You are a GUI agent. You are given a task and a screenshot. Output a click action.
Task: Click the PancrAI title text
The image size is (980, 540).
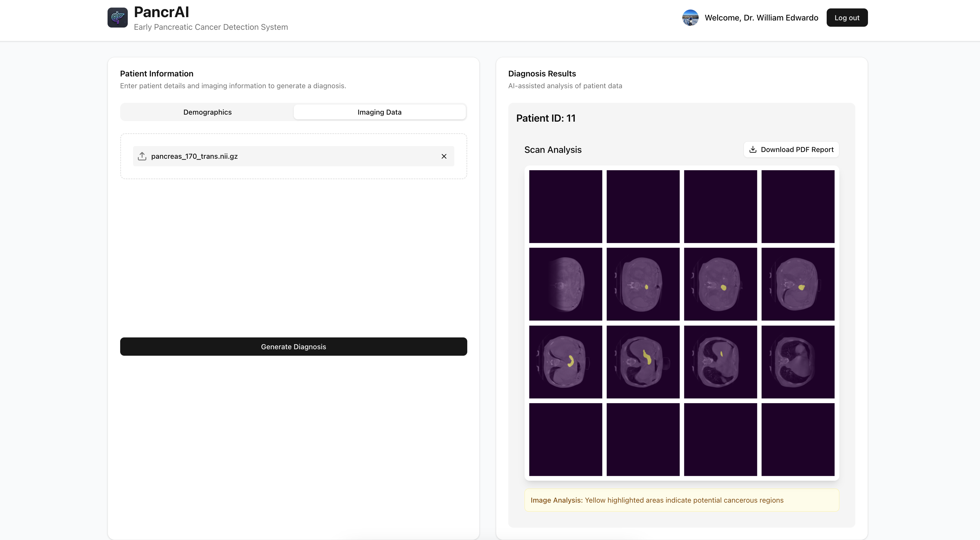point(161,12)
